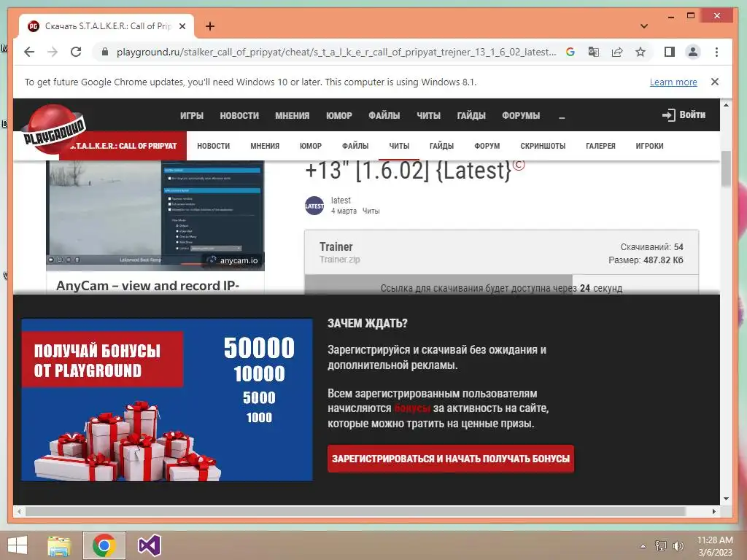Click Chrome icon in taskbar
This screenshot has height=560, width=747.
tap(104, 545)
